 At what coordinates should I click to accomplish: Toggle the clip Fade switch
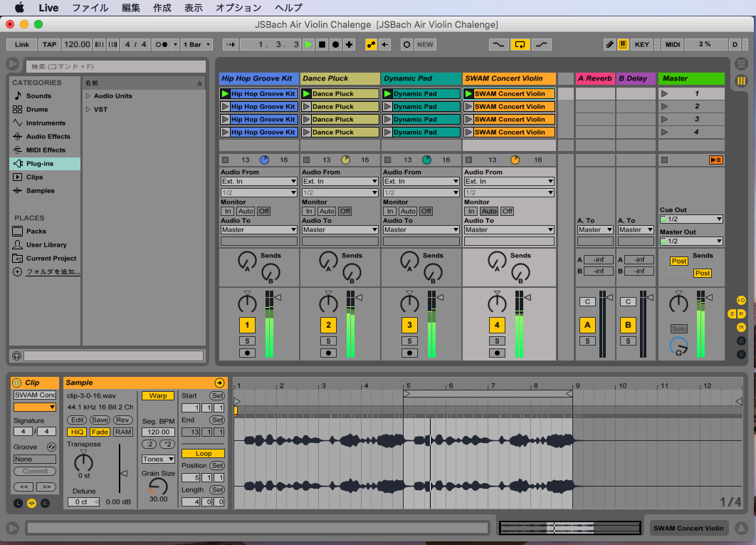coord(100,432)
